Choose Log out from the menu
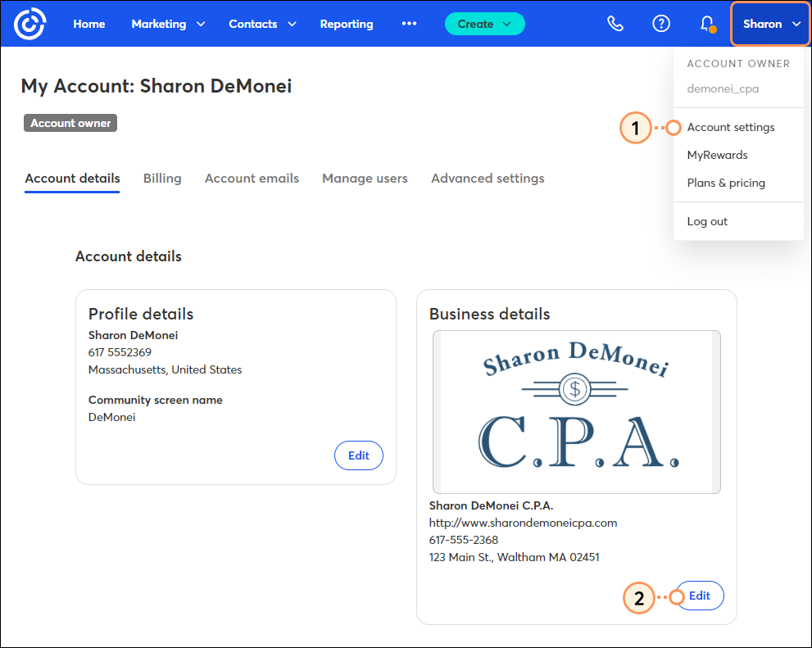Screen dimensions: 812x648 707,221
